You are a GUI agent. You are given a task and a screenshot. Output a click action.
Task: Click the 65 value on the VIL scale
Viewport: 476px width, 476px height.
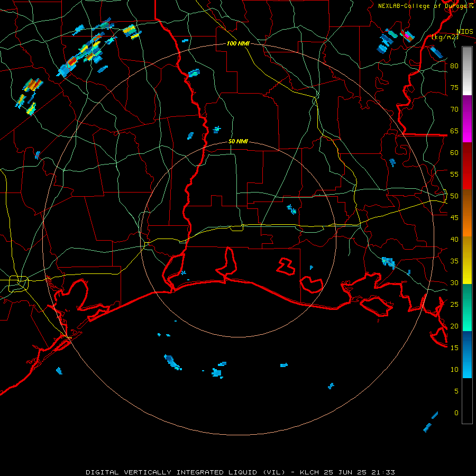click(x=454, y=131)
